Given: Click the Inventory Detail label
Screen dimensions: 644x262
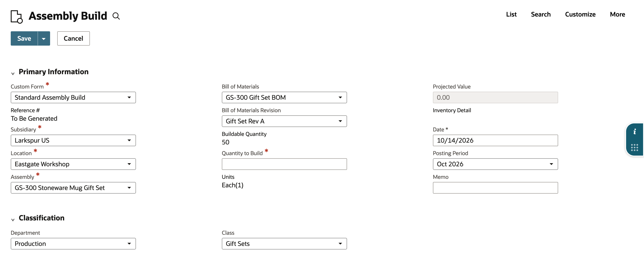Looking at the screenshot, I should point(452,110).
